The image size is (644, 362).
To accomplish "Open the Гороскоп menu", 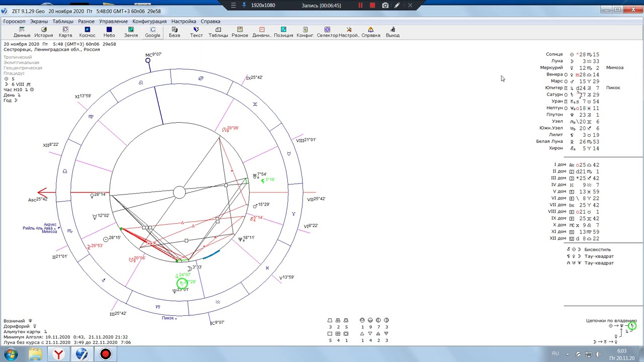I will point(14,21).
